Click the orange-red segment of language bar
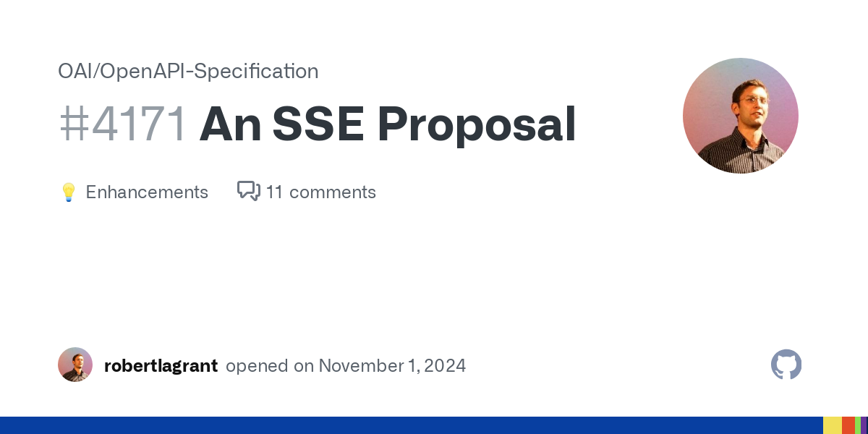 pyautogui.click(x=848, y=425)
